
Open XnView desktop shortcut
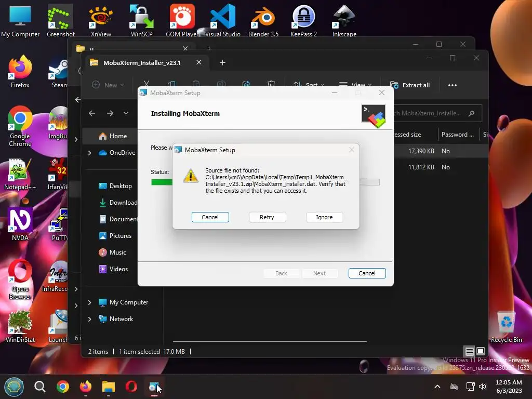pos(101,21)
